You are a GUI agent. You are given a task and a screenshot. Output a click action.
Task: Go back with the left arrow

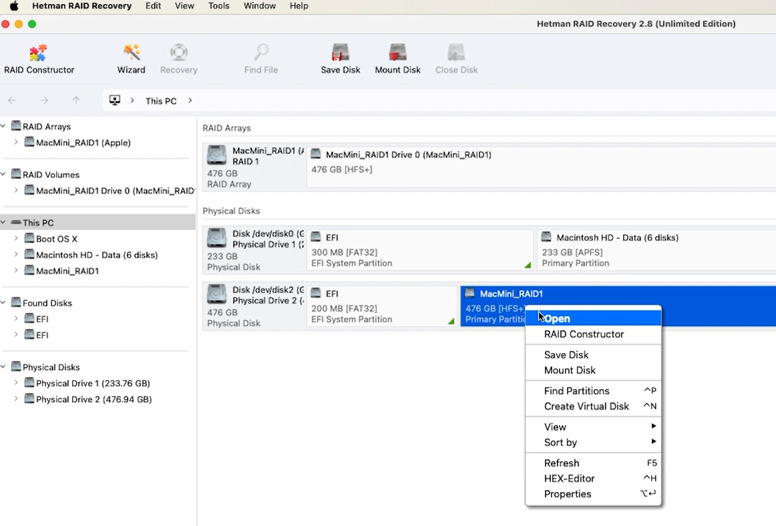12,100
